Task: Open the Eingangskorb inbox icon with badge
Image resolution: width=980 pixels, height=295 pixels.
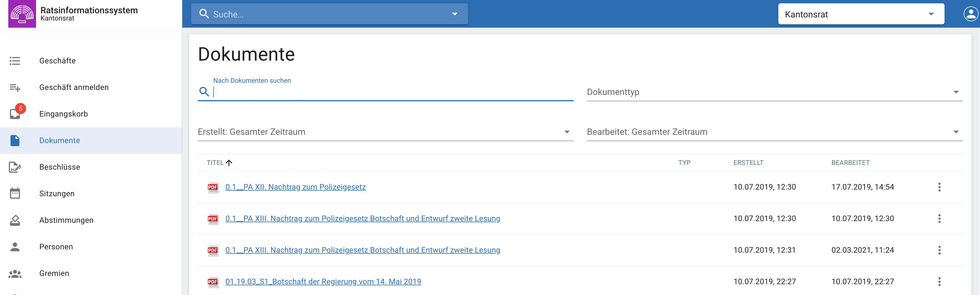Action: pos(15,113)
